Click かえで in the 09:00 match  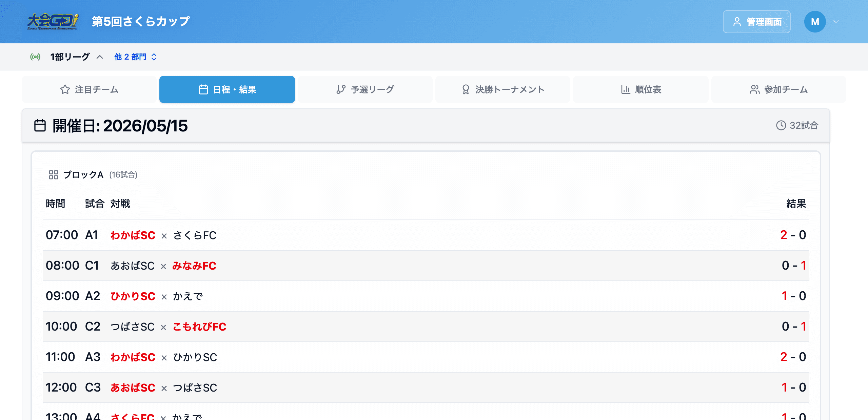(188, 296)
